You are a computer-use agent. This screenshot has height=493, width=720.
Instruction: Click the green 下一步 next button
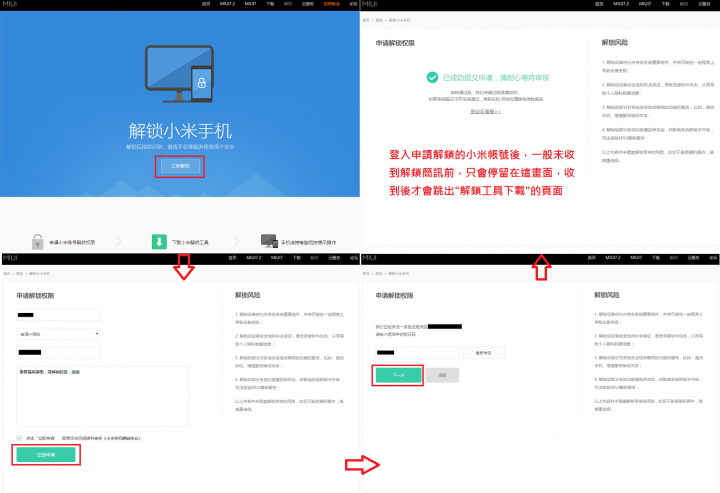[x=398, y=375]
